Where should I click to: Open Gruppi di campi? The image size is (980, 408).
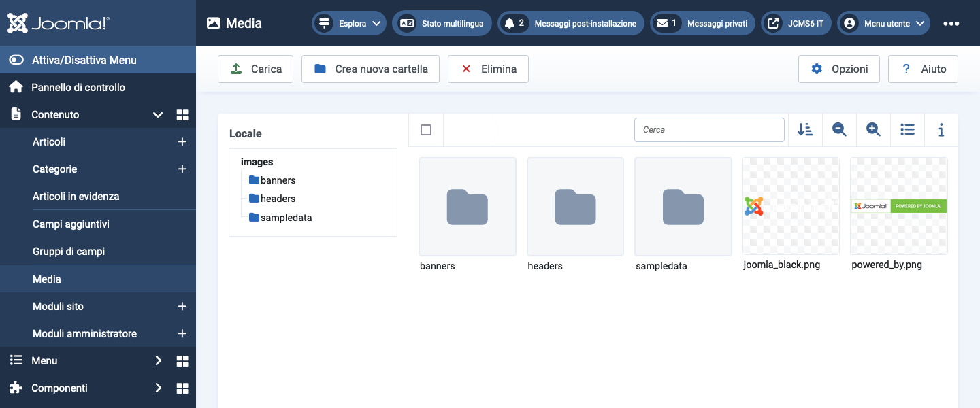pyautogui.click(x=69, y=252)
